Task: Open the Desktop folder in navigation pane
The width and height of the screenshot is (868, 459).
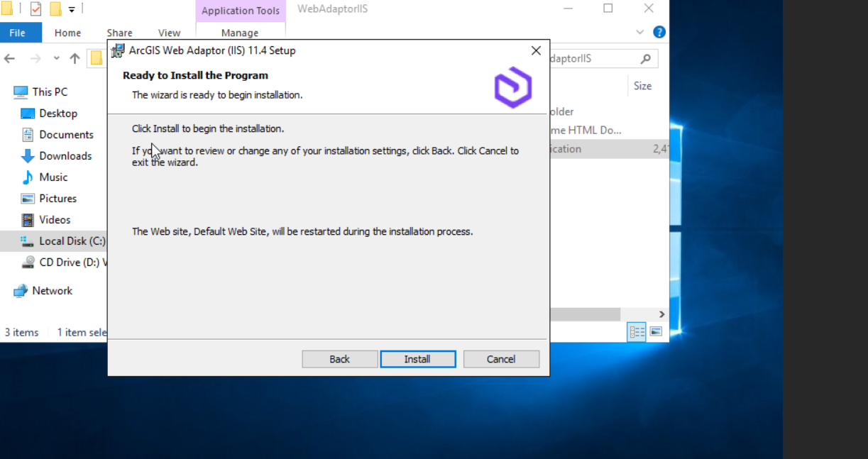Action: tap(58, 114)
